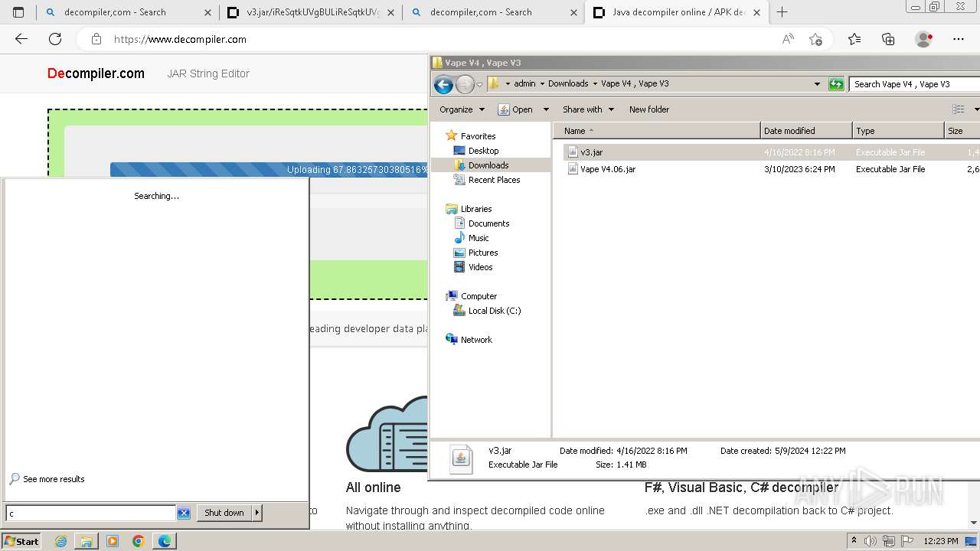Open Videos library
The height and width of the screenshot is (551, 980).
[480, 267]
